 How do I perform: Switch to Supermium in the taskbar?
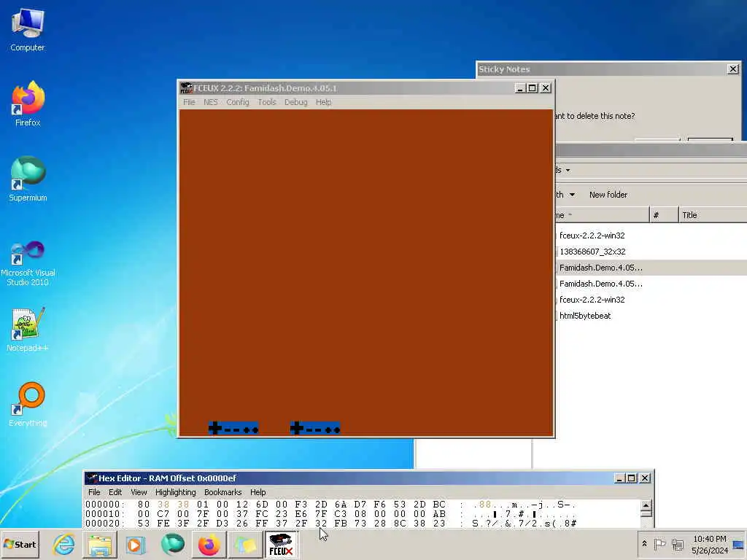(x=172, y=545)
